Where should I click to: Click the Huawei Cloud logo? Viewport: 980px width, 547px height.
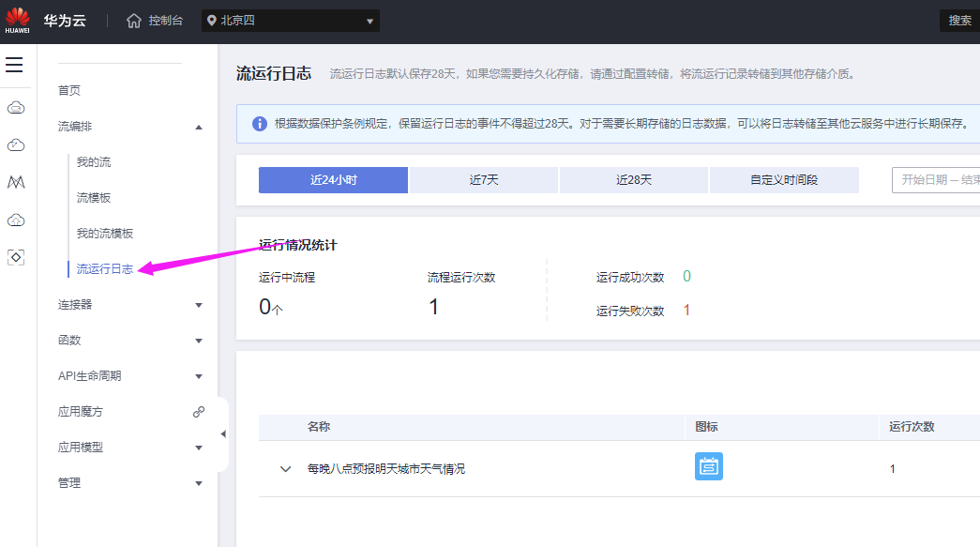(18, 21)
